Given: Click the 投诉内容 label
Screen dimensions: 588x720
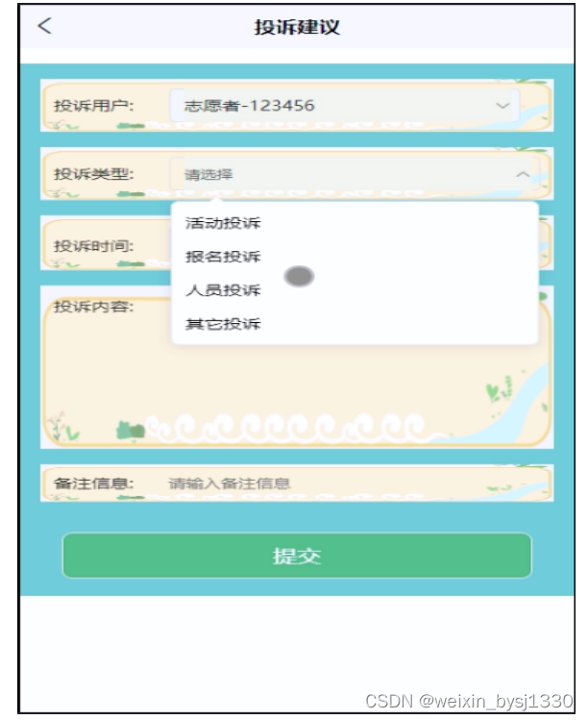Looking at the screenshot, I should tap(94, 307).
